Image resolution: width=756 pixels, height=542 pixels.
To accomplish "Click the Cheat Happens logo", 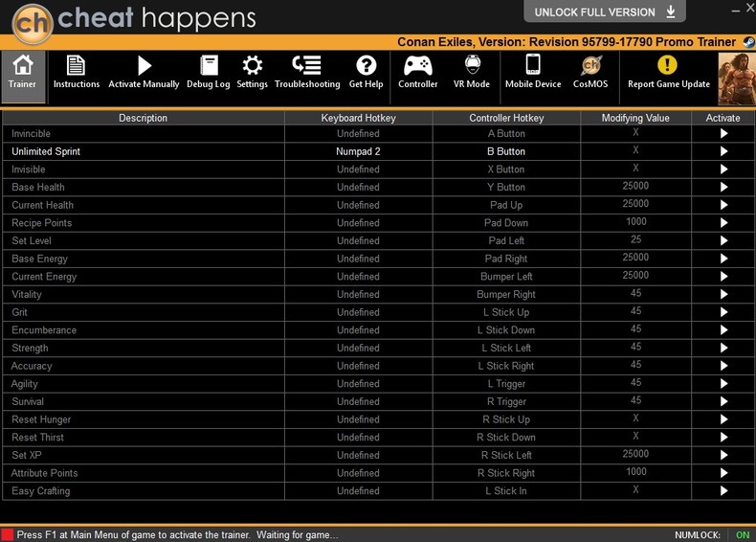I will 33,23.
